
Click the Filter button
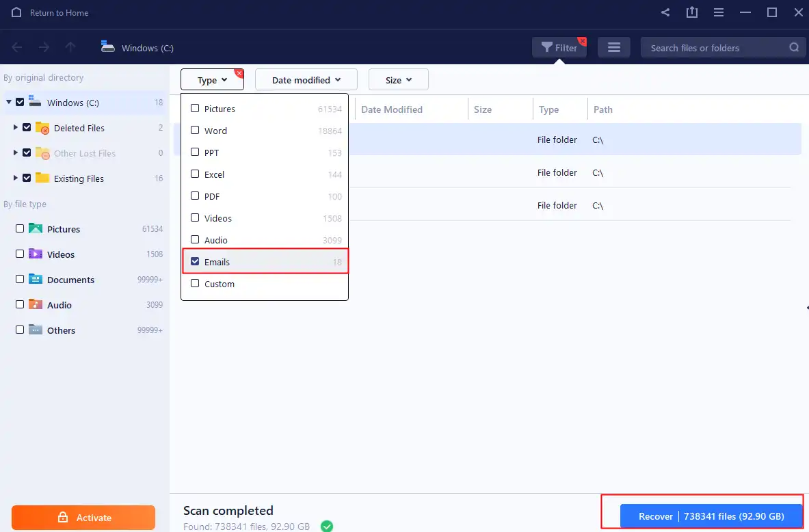pyautogui.click(x=559, y=47)
